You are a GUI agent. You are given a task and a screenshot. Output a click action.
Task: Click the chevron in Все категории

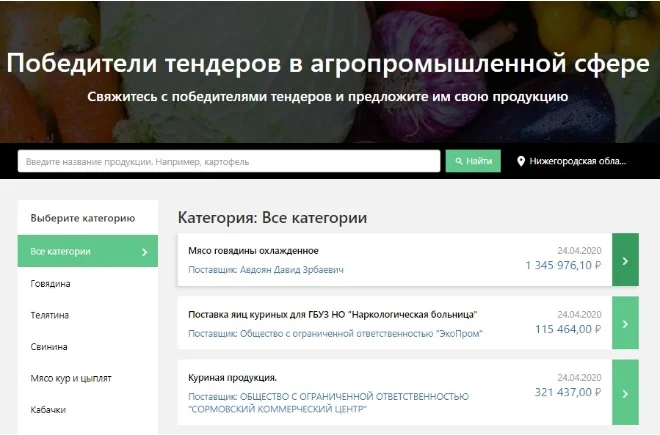(145, 252)
